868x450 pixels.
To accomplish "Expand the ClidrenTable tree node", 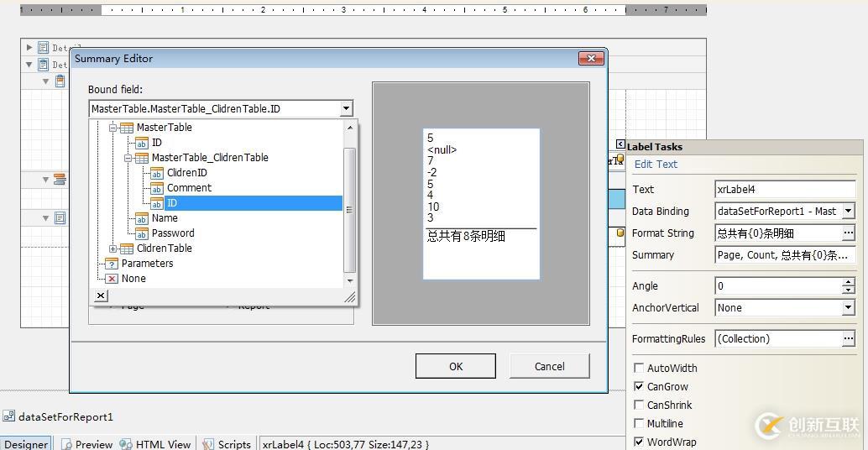I will tap(112, 249).
